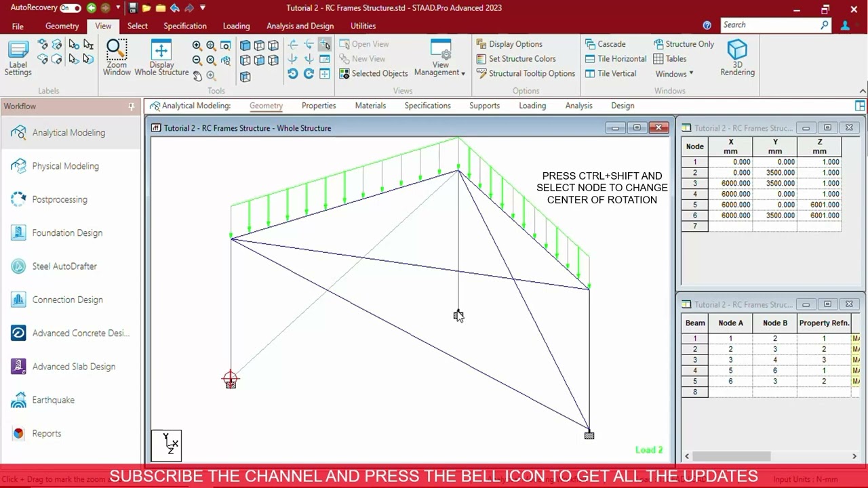Move the Beam table horizontal scrollbar
This screenshot has width=868, height=488.
731,456
